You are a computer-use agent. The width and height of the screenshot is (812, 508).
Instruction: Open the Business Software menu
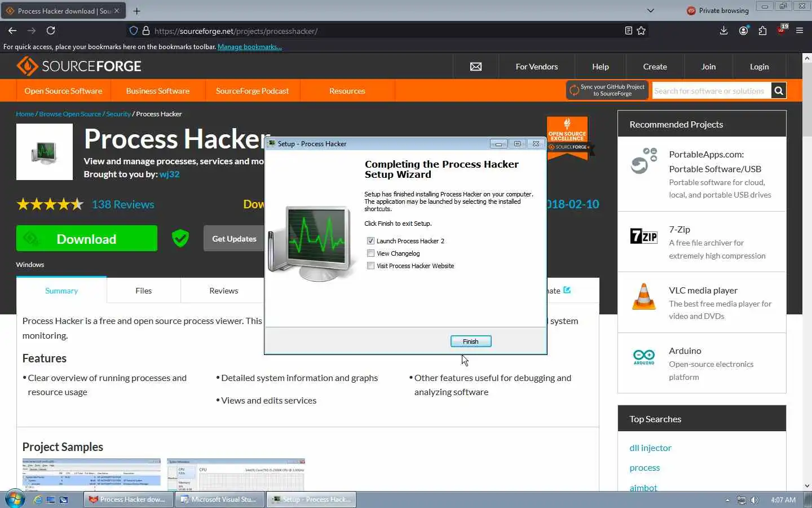click(x=158, y=91)
